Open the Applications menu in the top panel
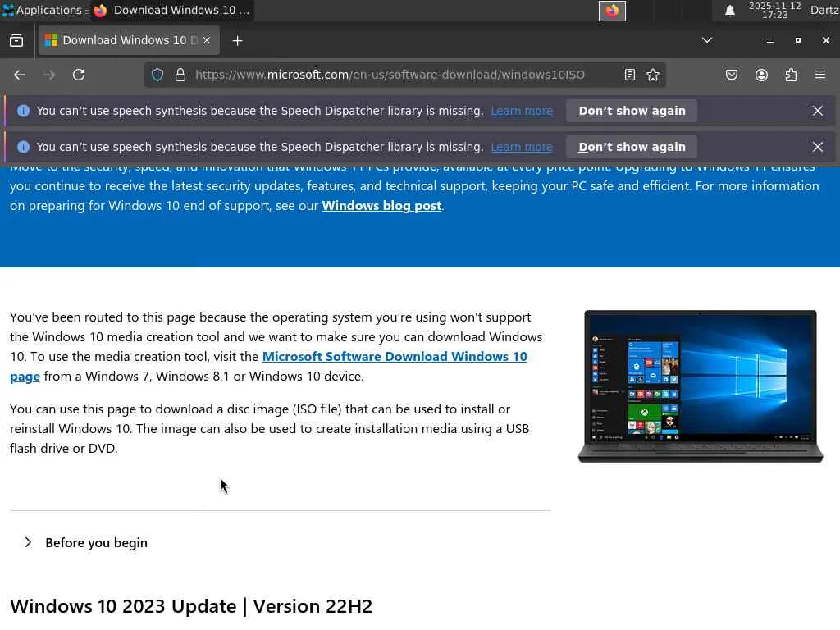Viewport: 840px width, 630px height. [x=43, y=10]
